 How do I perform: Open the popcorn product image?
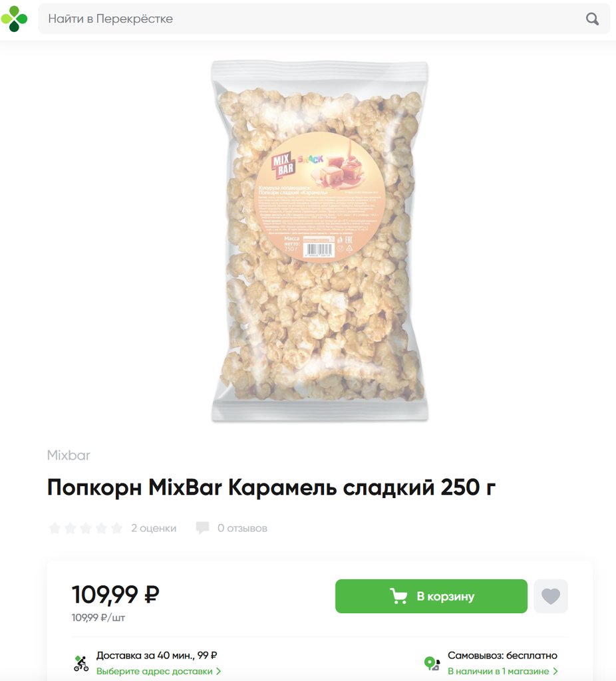pos(320,241)
